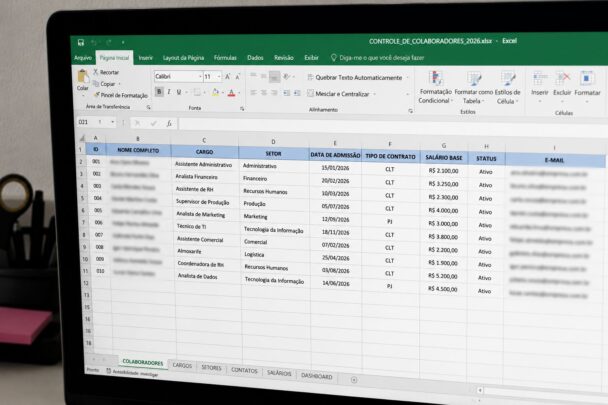Click the Save icon in title bar
Viewport: 608px width, 405px height.
point(81,42)
